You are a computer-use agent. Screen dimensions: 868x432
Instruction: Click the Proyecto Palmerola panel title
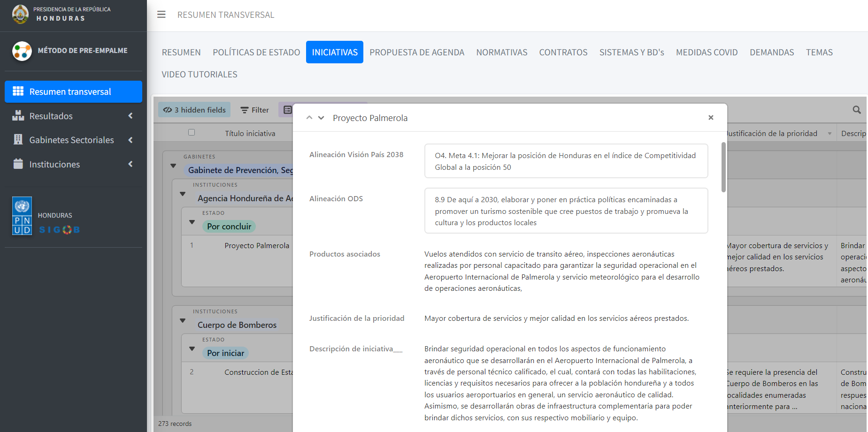click(370, 118)
